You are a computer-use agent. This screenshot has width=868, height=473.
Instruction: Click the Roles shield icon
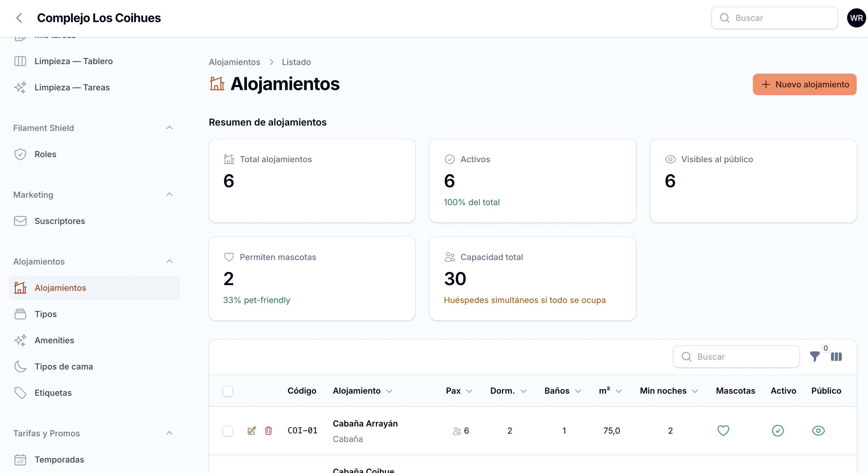tap(20, 154)
